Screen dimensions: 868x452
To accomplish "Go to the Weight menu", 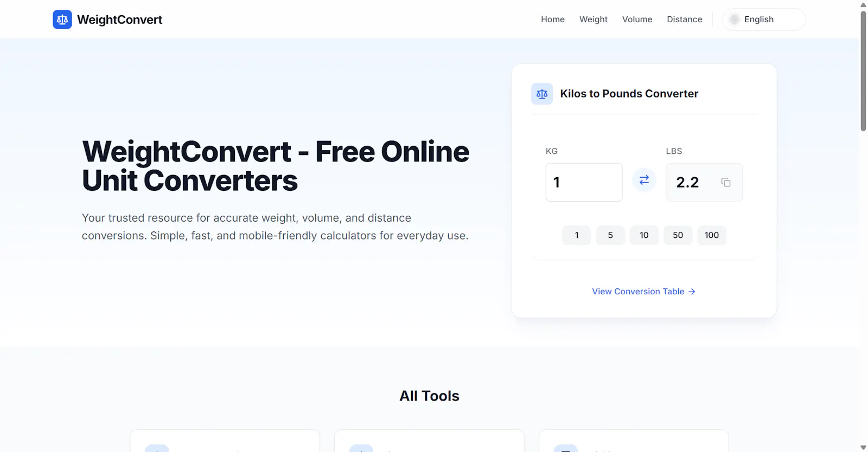I will point(593,20).
